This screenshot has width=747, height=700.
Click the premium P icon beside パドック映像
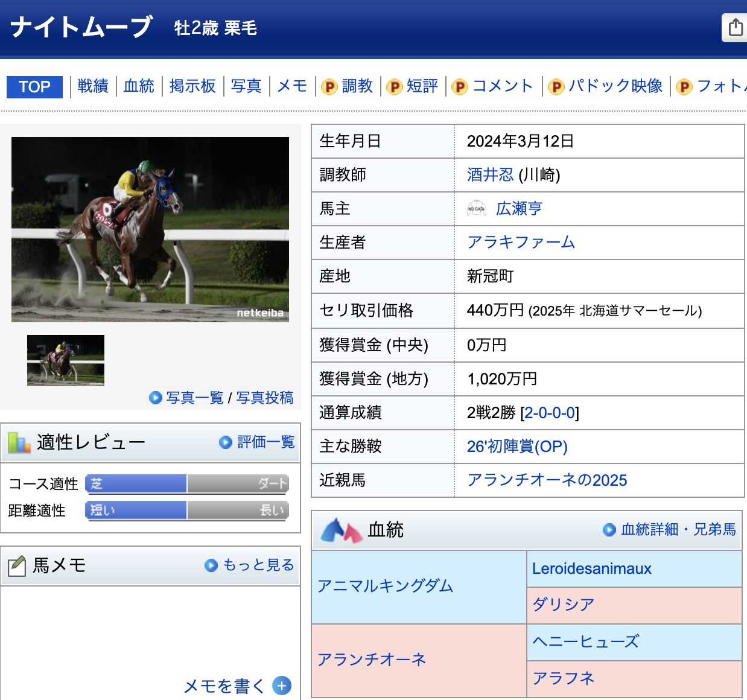[x=556, y=87]
